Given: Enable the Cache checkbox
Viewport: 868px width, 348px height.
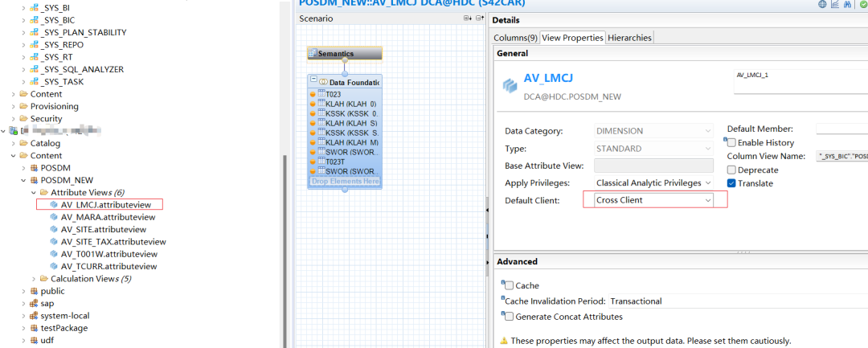Looking at the screenshot, I should 509,285.
